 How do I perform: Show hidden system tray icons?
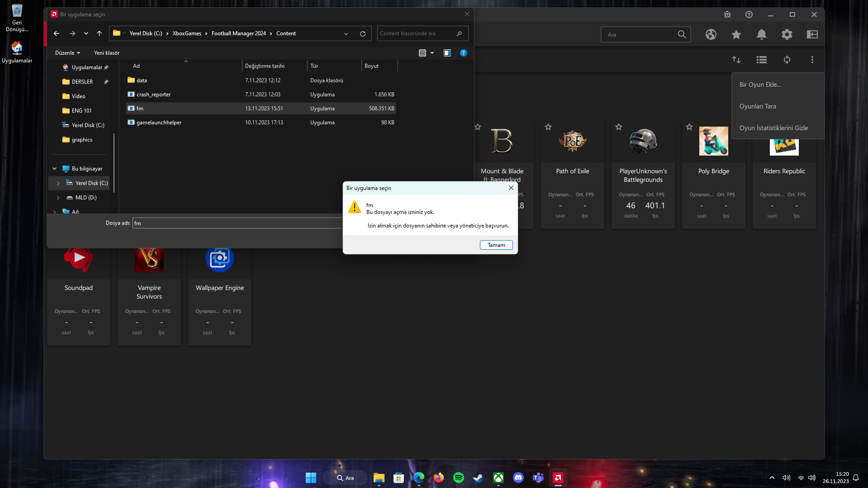[772, 478]
